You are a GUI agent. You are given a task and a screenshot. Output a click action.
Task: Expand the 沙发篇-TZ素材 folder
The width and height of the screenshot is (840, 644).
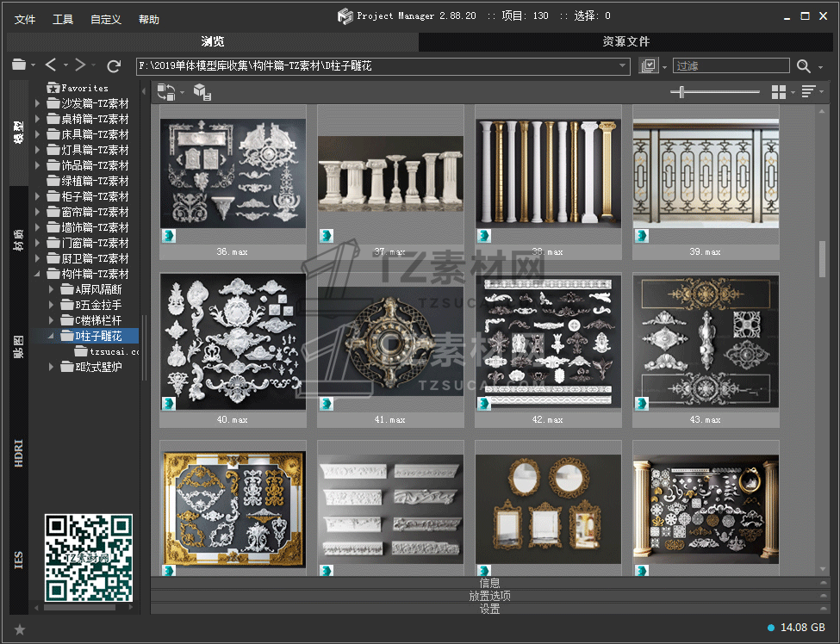[x=38, y=103]
